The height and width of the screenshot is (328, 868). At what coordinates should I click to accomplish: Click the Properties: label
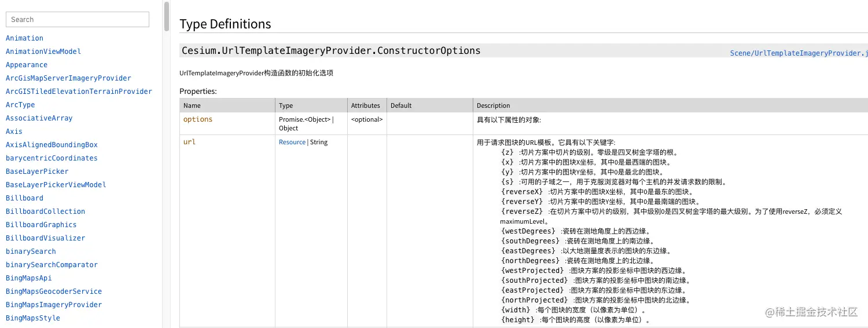(x=198, y=92)
